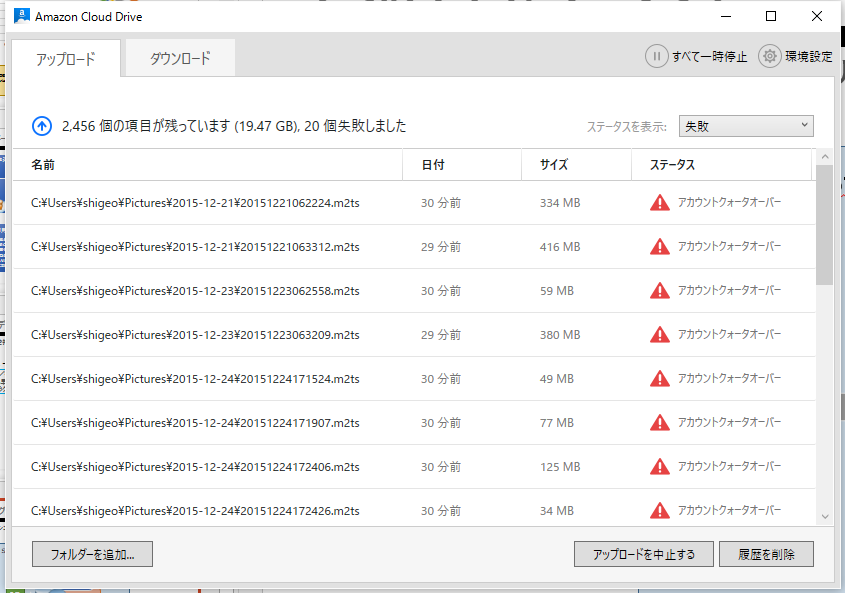Click warning icon for 20151224171907.m2ts
Image resolution: width=845 pixels, height=593 pixels.
click(660, 423)
